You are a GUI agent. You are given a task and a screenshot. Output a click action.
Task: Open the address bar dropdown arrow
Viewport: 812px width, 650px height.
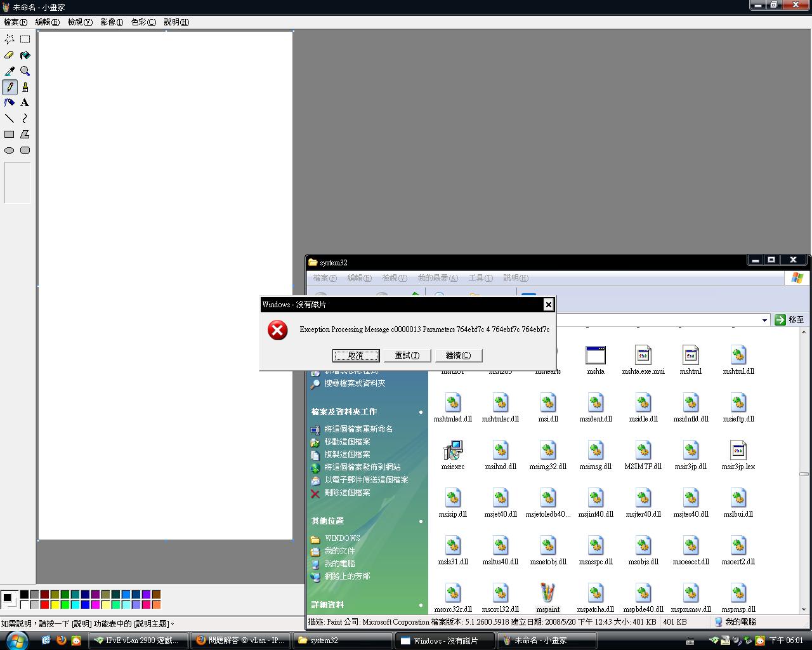[x=764, y=320]
